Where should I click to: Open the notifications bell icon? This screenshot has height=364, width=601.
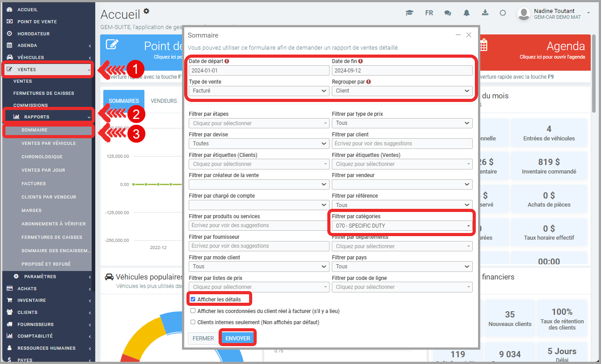pos(466,13)
